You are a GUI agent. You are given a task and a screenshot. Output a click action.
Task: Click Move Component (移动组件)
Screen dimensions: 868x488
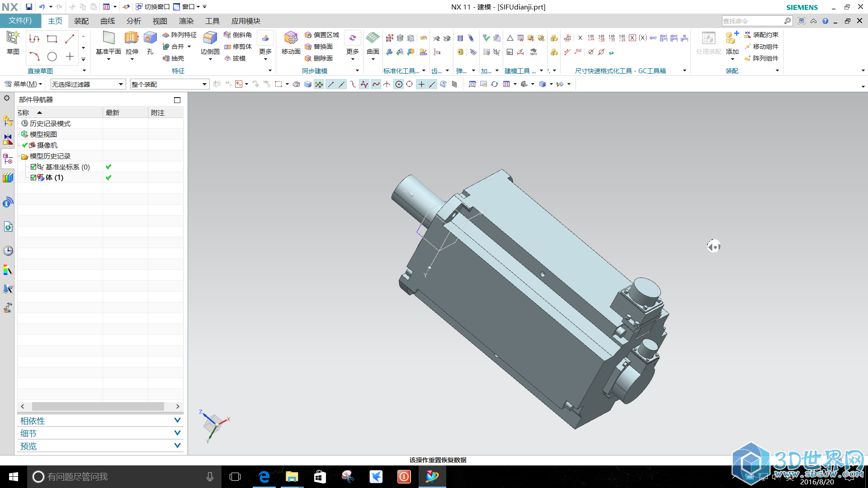coord(761,47)
